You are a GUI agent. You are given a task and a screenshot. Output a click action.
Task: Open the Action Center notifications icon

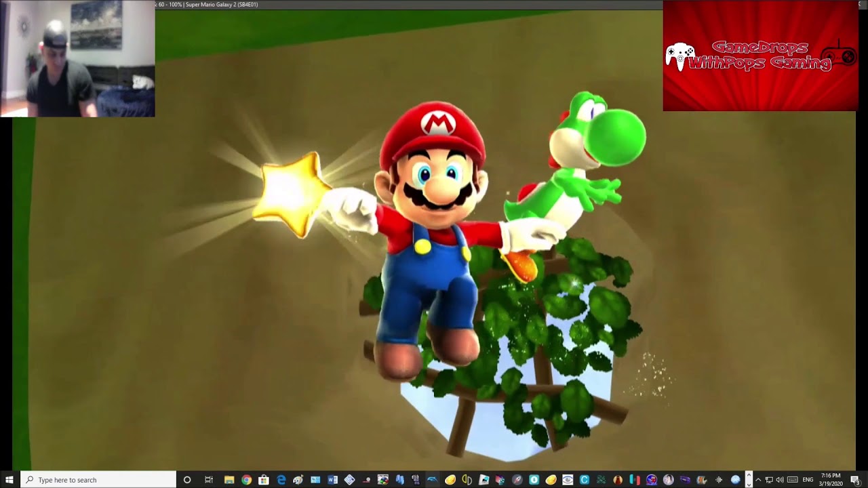pyautogui.click(x=856, y=480)
